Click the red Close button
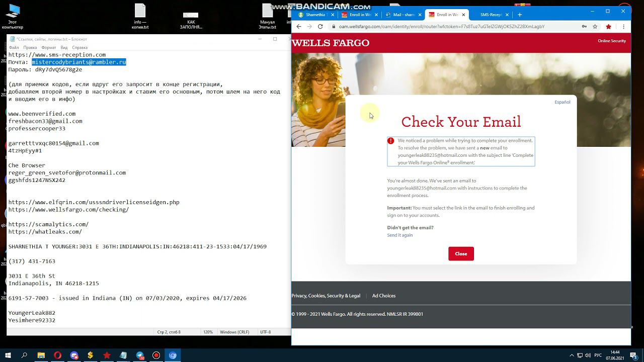The image size is (644, 362). point(461,254)
